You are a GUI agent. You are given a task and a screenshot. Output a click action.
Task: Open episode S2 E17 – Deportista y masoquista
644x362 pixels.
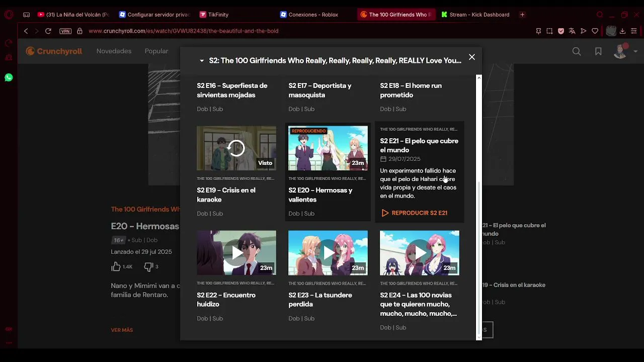coord(320,90)
